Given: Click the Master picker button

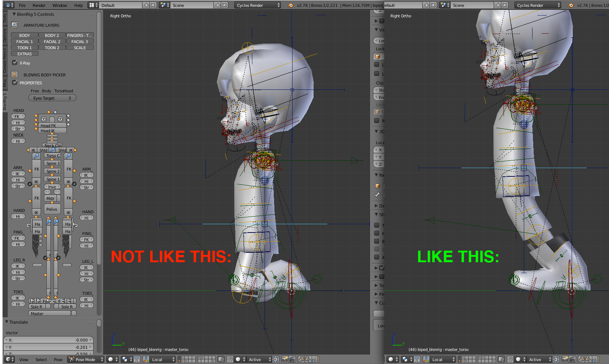Looking at the screenshot, I should (x=49, y=313).
